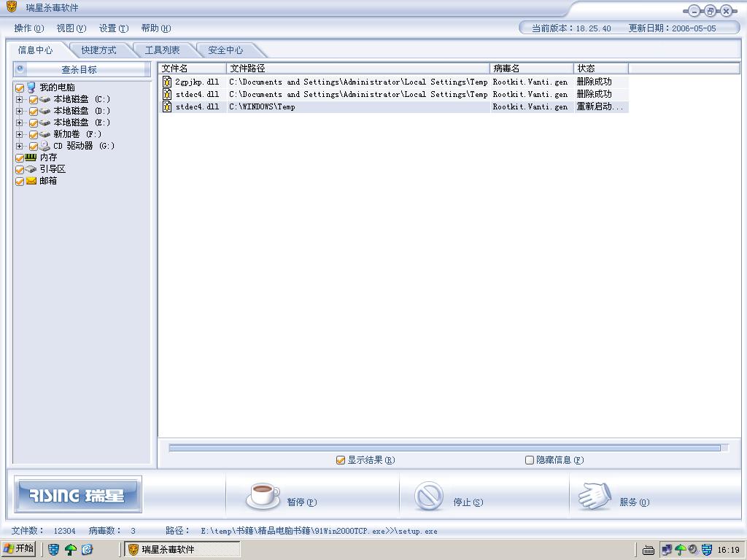747x560 pixels.
Task: Click the blue shield icon in system tray
Action: (706, 550)
